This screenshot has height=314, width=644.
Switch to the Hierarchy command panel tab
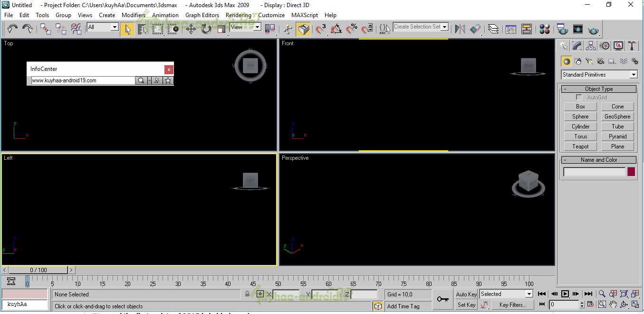click(x=591, y=46)
